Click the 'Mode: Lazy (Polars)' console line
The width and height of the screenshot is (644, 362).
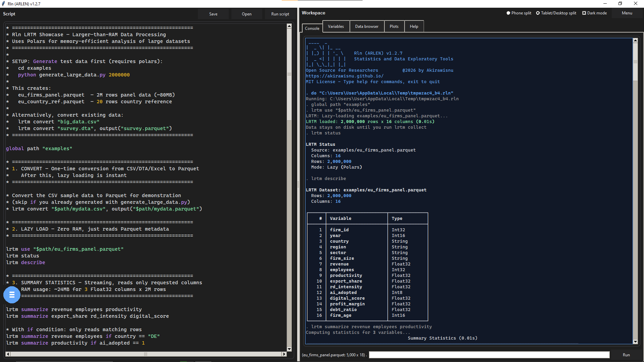(x=336, y=167)
